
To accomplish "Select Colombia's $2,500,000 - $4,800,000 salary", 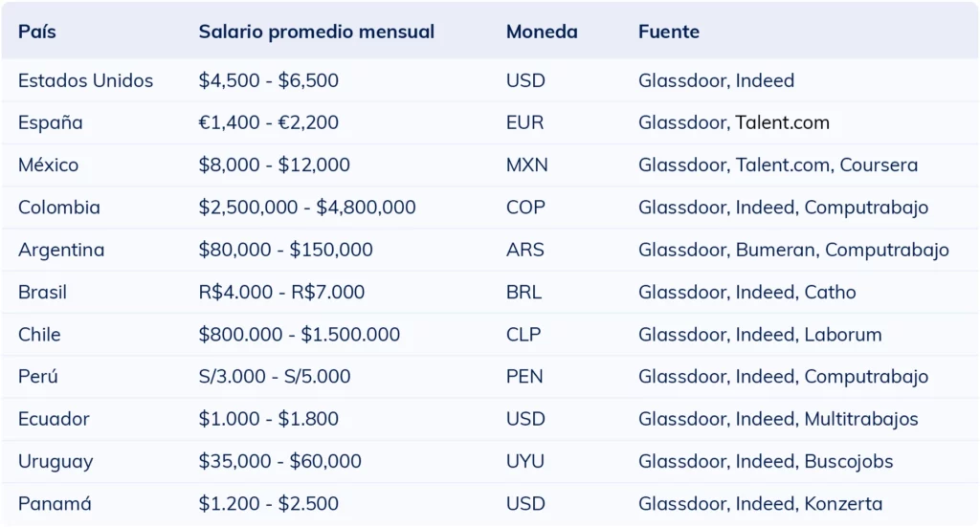I will click(x=306, y=208).
